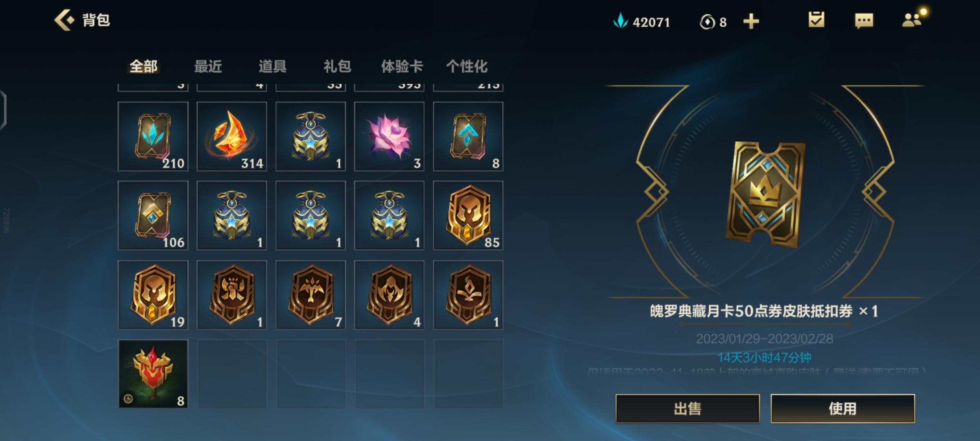Open the 体验卡 tab
The height and width of the screenshot is (441, 980).
click(402, 66)
